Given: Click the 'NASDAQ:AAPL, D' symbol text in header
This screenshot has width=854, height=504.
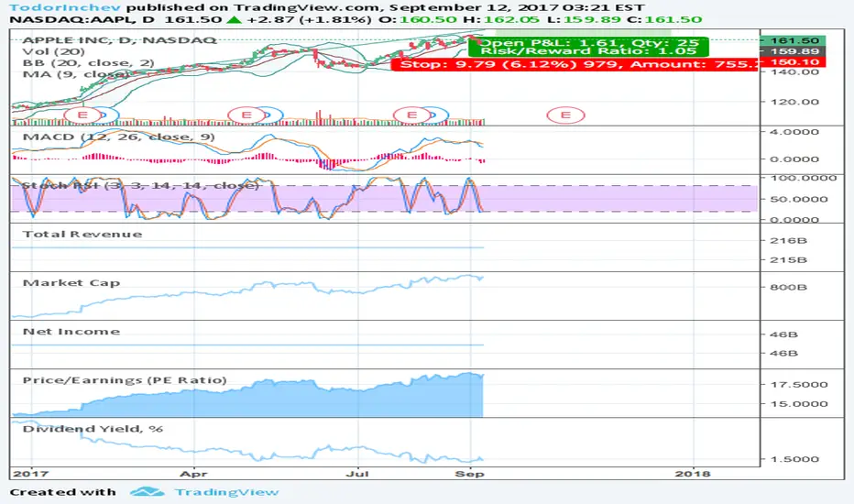Looking at the screenshot, I should (x=82, y=19).
